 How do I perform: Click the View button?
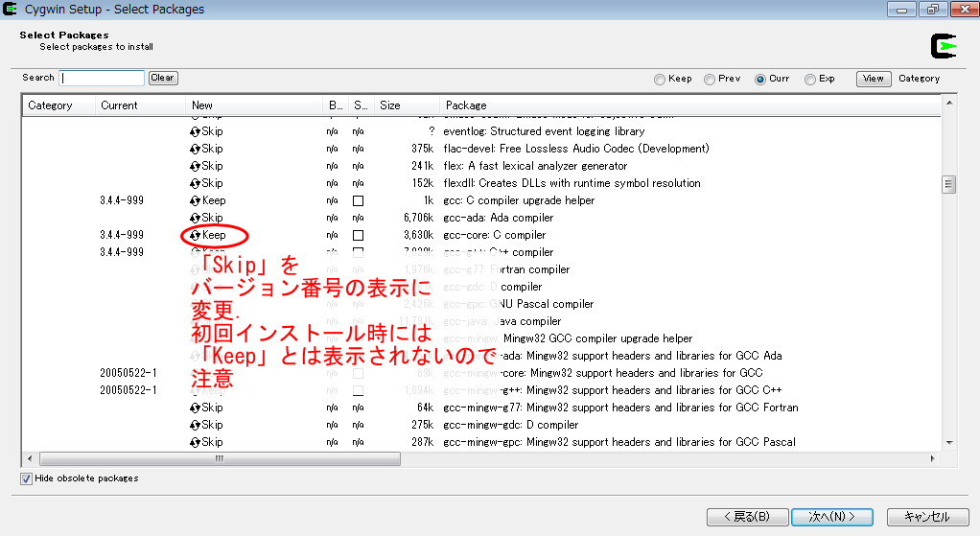coord(874,79)
